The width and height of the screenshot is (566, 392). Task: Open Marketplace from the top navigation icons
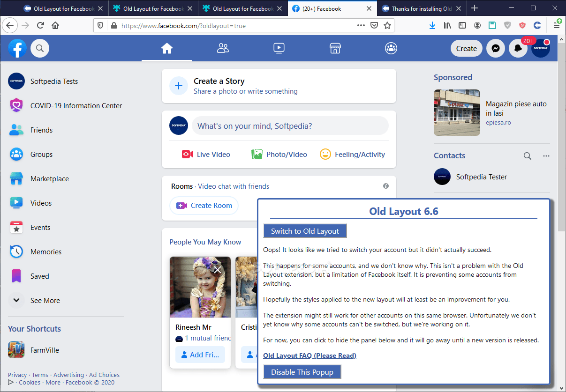pos(335,48)
